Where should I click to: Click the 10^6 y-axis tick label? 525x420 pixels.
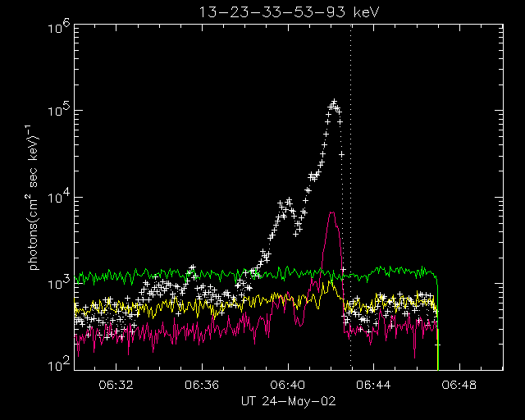coord(57,26)
